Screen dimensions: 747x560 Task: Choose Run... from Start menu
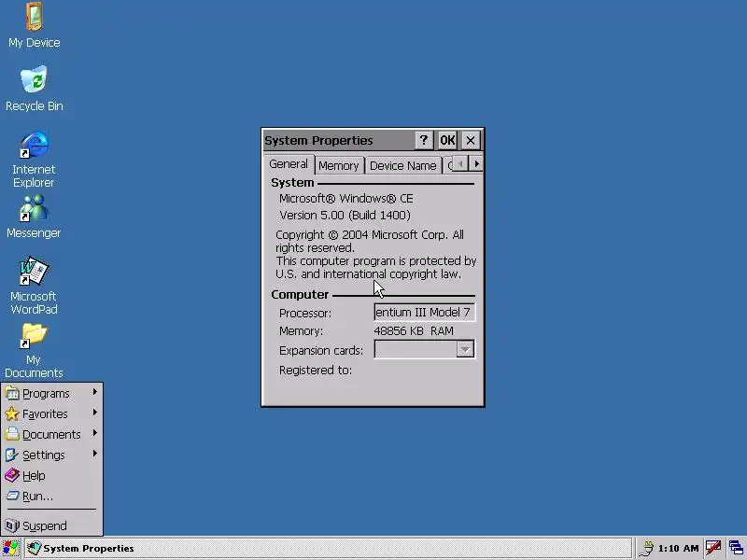pos(51,497)
